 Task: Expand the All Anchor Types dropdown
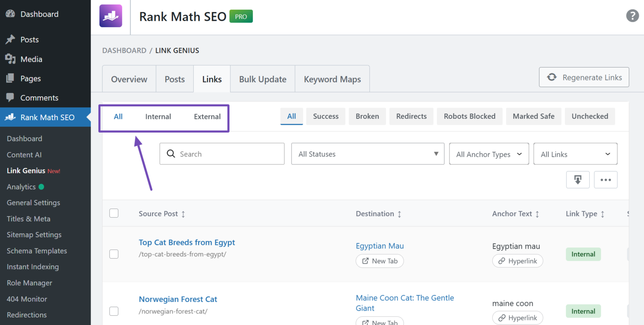point(489,154)
